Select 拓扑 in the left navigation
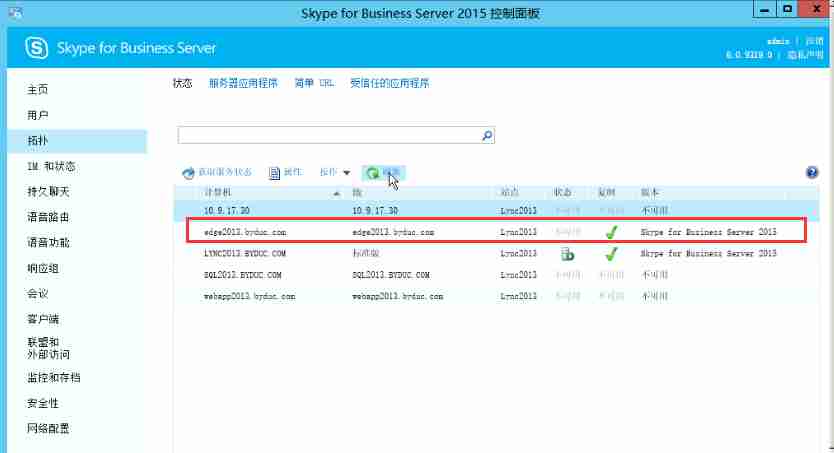Viewport: 834px width, 453px height. click(x=38, y=140)
